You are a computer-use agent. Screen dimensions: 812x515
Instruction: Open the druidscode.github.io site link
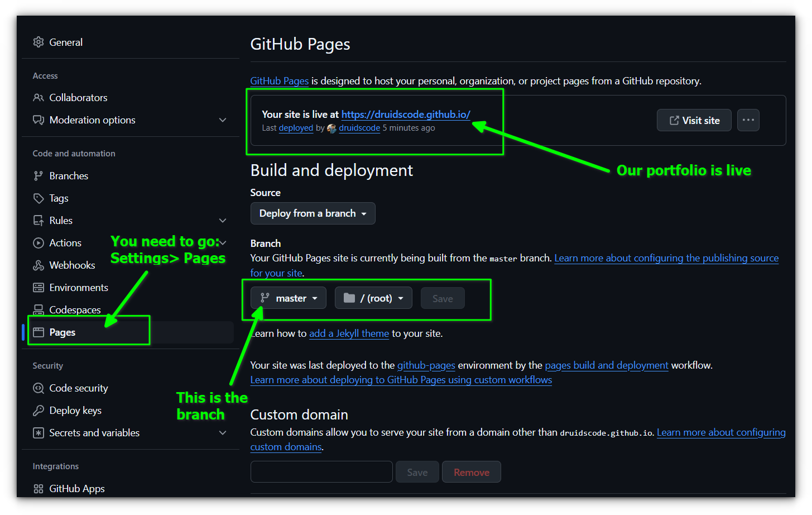pyautogui.click(x=406, y=115)
